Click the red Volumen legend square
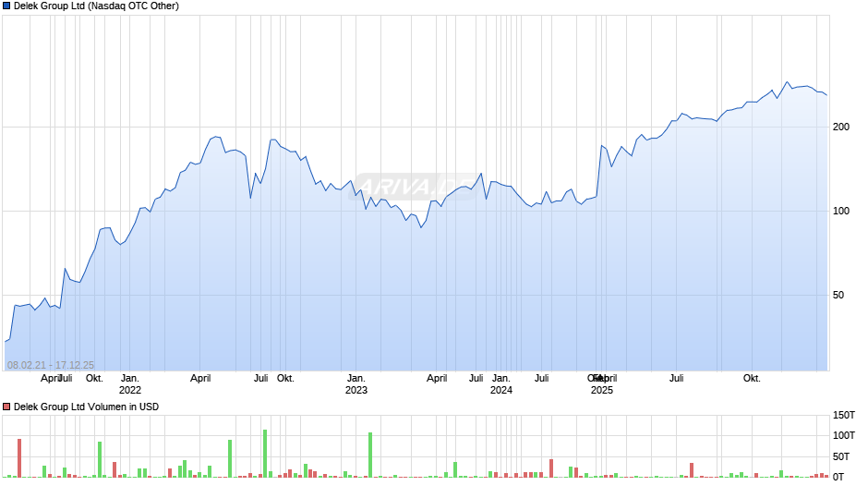868x486 pixels. coord(6,407)
